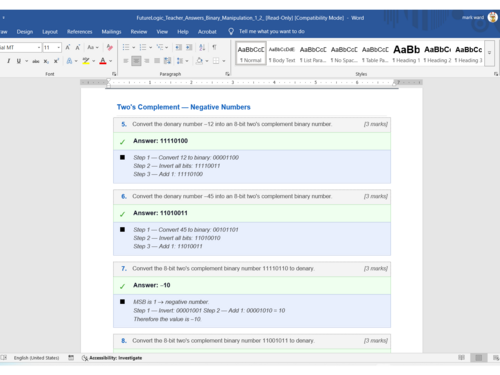Apply paragraph shading fill
This screenshot has width=500, height=375.
point(199,61)
